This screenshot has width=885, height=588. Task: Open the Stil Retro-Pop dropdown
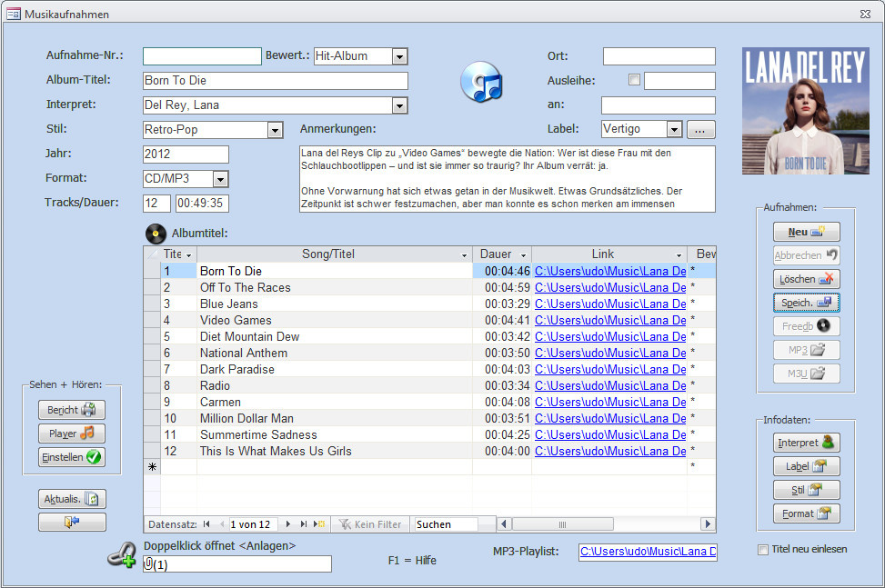pos(275,130)
